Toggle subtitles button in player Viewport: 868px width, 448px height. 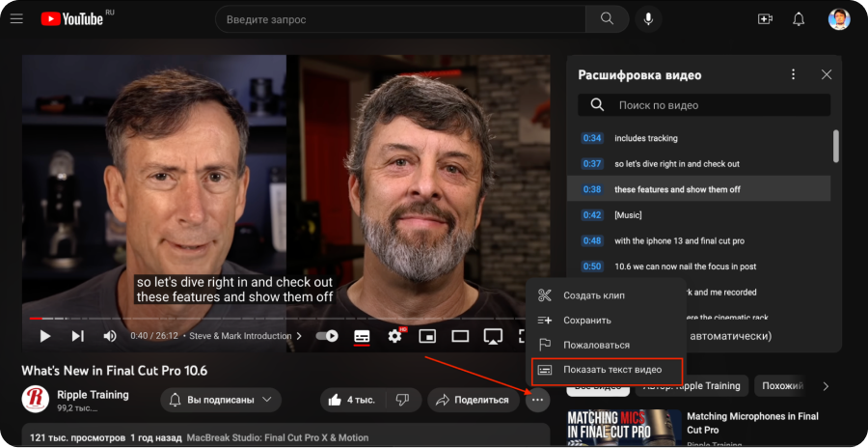coord(362,336)
